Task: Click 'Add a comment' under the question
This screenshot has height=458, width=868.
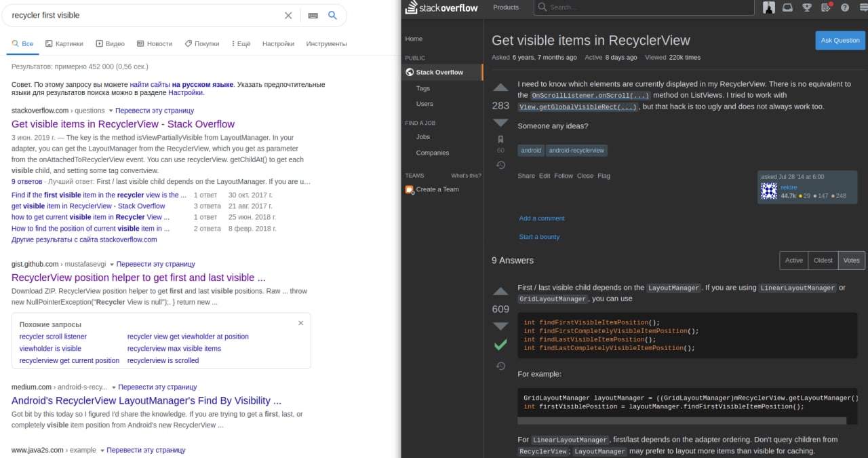Action: tap(542, 218)
